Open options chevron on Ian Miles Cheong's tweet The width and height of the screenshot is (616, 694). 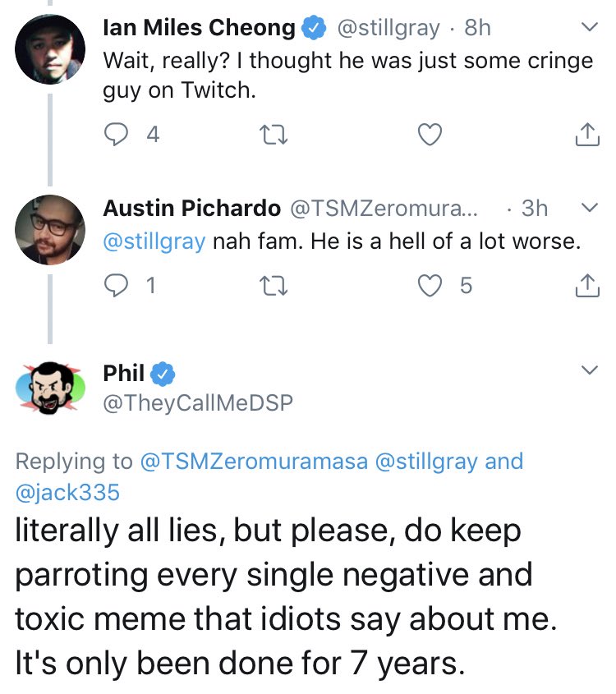[x=589, y=27]
